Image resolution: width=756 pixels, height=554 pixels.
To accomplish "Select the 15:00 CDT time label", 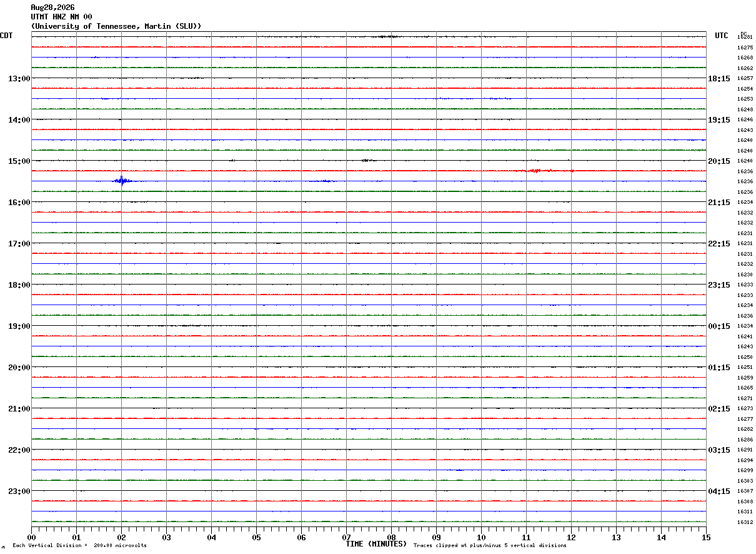I will (x=19, y=161).
